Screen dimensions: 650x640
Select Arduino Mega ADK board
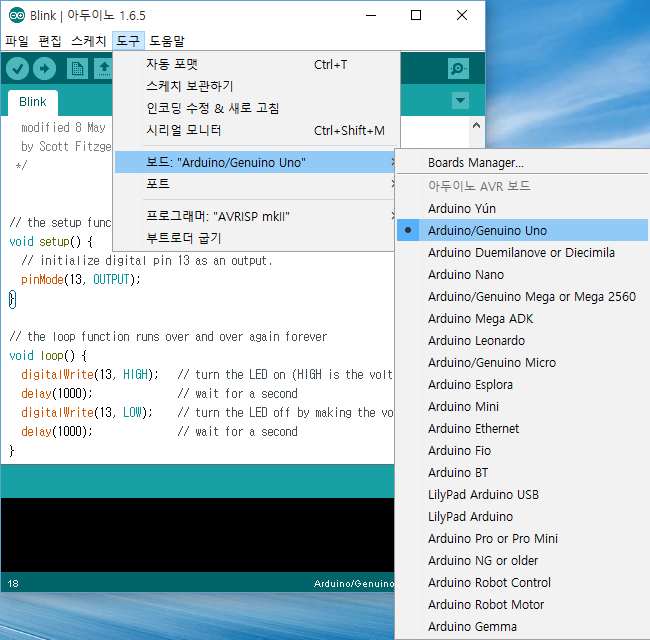click(x=522, y=318)
